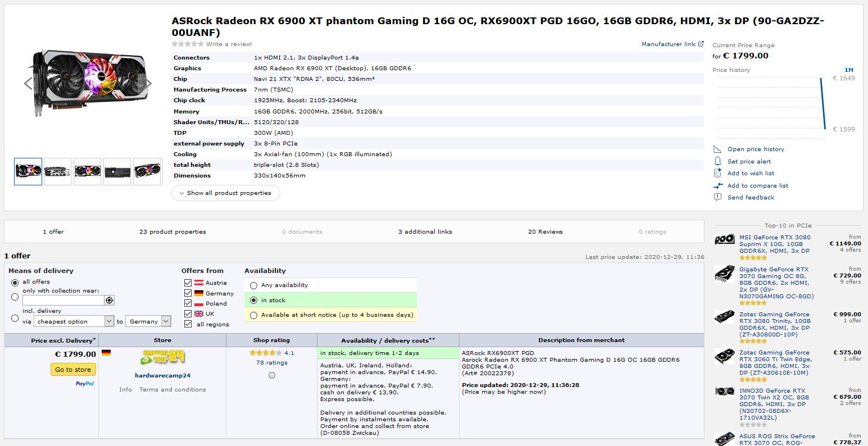The image size is (868, 446).
Task: Select 'all offers' delivery radio button
Action: (15, 282)
